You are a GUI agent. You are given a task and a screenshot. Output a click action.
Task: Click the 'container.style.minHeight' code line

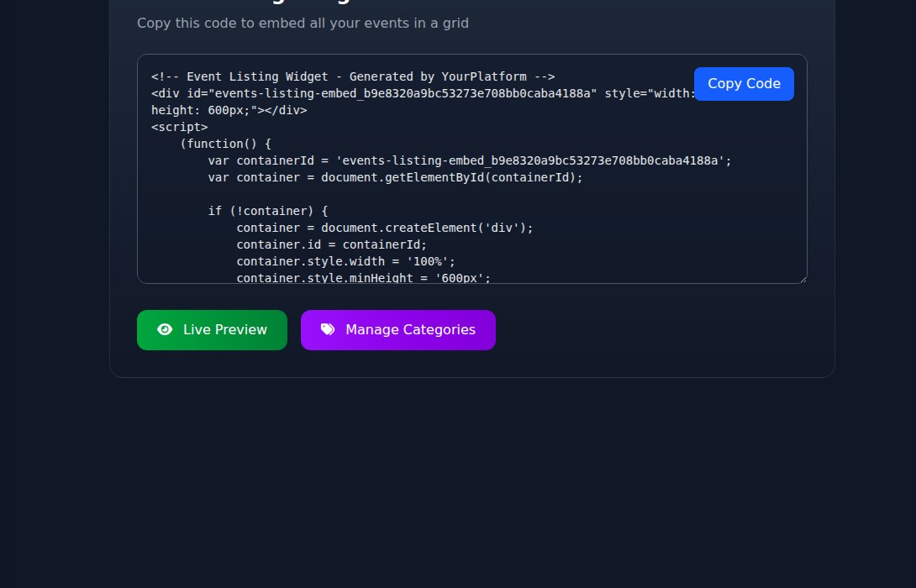point(363,278)
